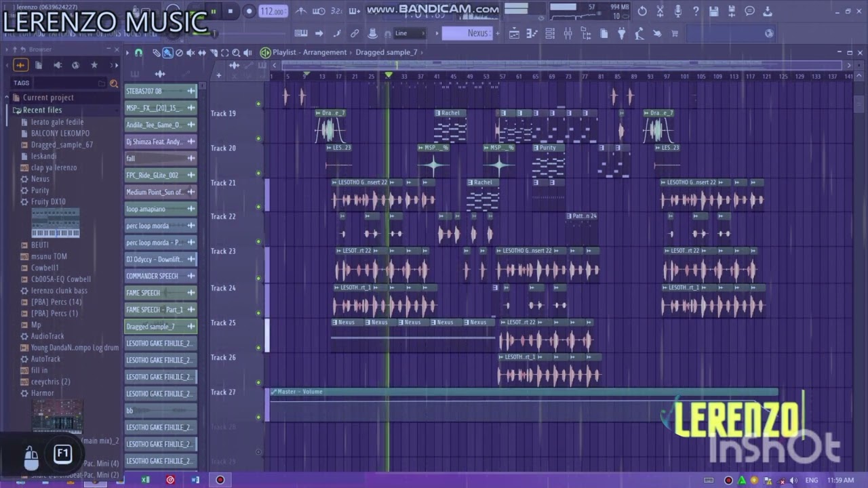Screen dimensions: 868x488
Task: Click the playlist horizontal scrollbar
Action: point(561,65)
